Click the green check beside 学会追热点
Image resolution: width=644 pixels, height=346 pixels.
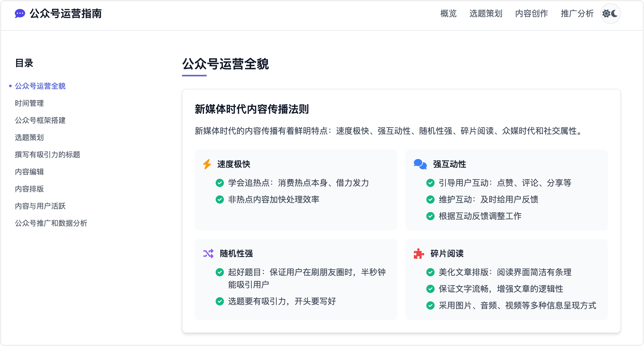click(x=220, y=183)
